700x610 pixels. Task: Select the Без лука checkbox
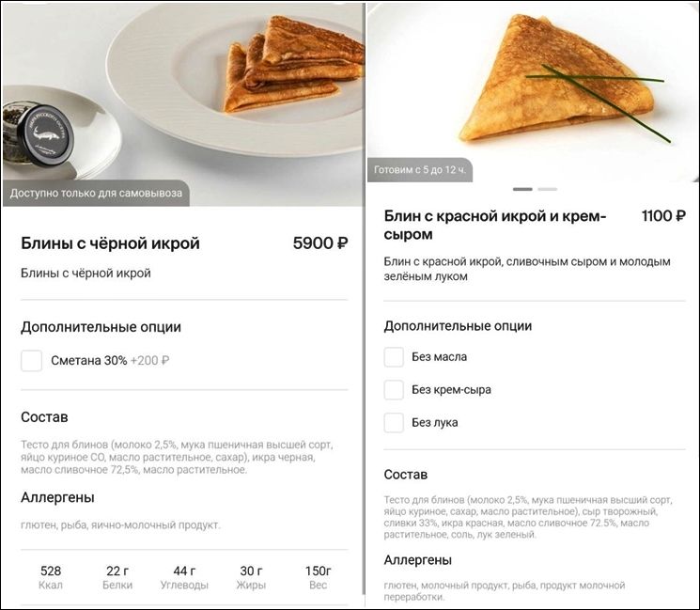pos(395,422)
